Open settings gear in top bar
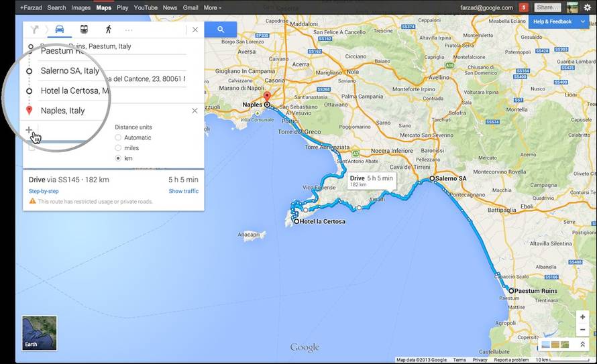597x364 pixels. tap(588, 7)
